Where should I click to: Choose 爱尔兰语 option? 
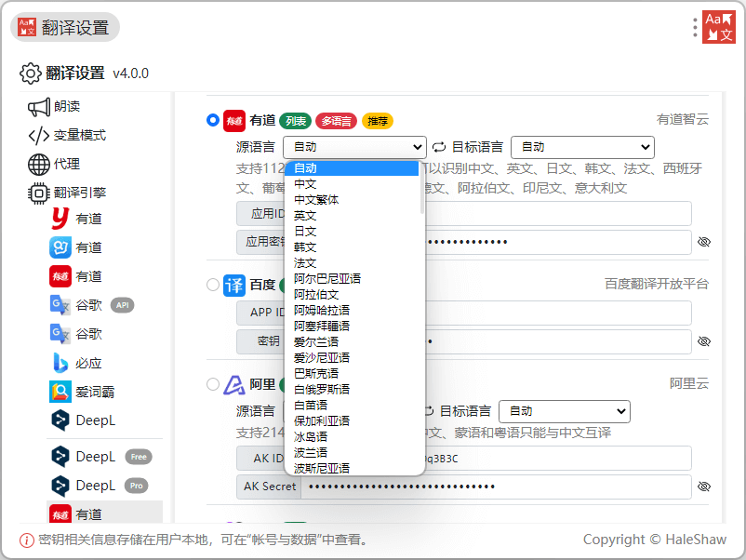click(352, 342)
